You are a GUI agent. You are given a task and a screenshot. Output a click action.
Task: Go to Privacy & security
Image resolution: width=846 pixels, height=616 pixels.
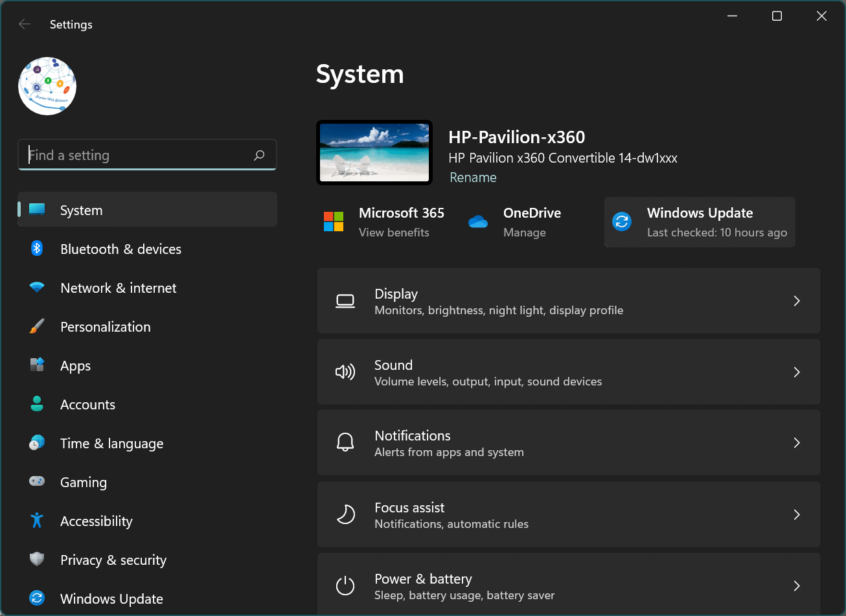point(147,560)
